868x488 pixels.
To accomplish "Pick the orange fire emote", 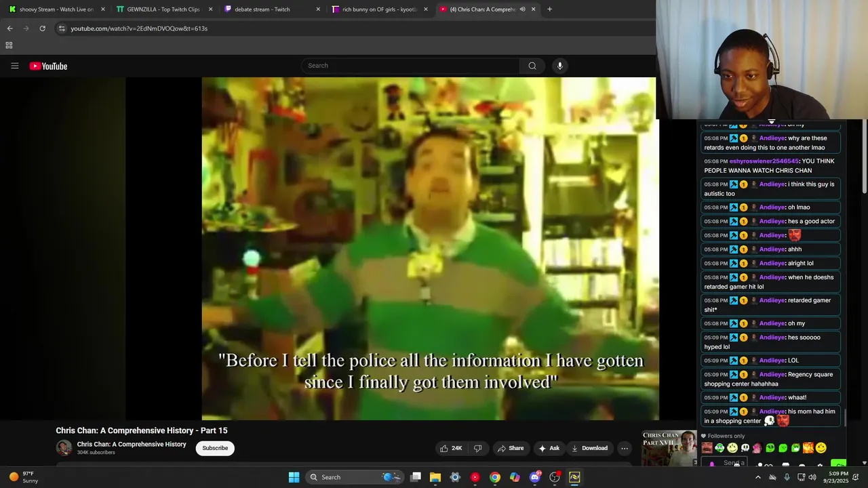I will pos(808,448).
